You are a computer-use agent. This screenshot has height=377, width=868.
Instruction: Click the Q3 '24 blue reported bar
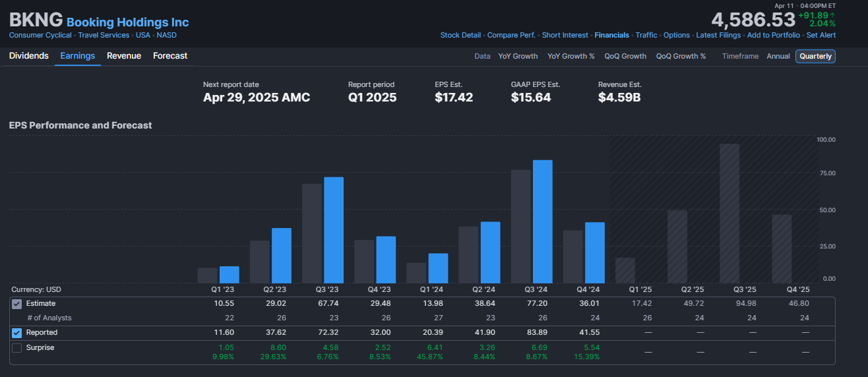[x=543, y=221]
